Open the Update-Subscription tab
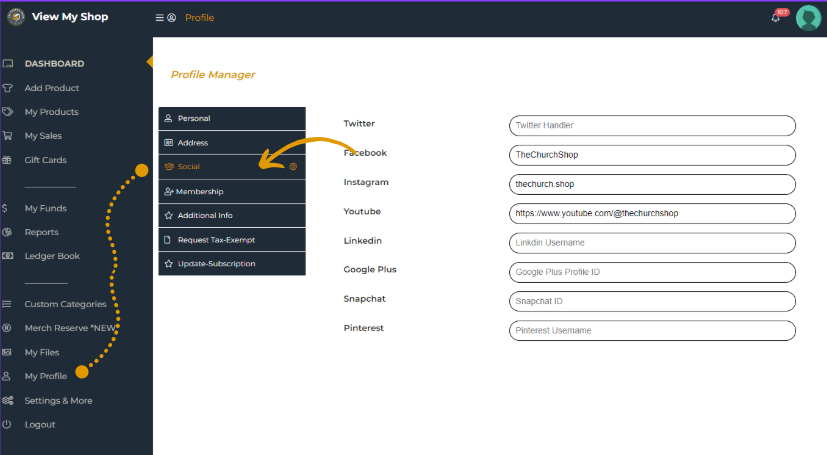Screen dimensions: 827x455 tap(232, 264)
